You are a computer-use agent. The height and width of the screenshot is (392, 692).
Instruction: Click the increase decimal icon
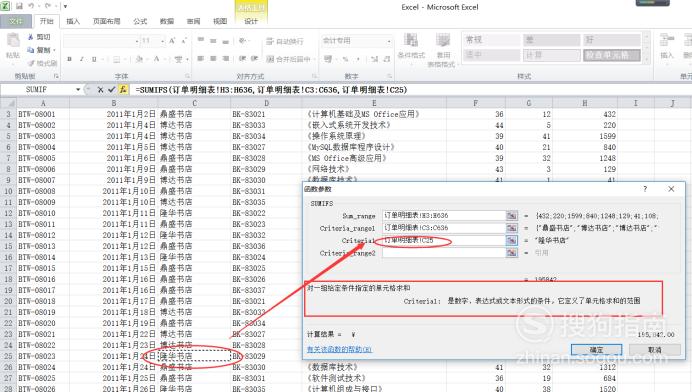tap(375, 58)
